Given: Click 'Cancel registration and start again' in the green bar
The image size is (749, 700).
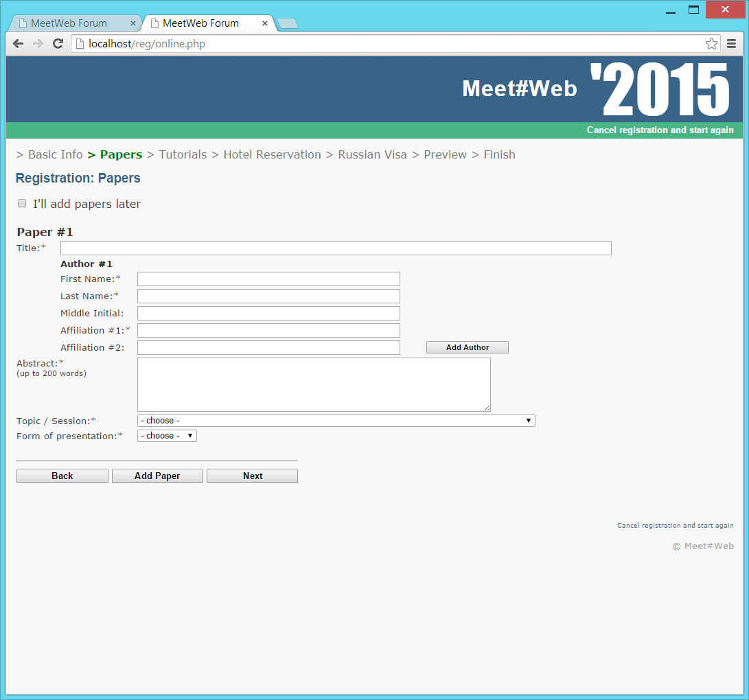Looking at the screenshot, I should [x=660, y=130].
